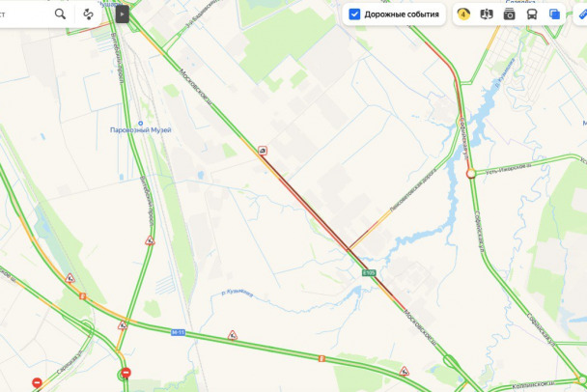Click the Дорожные события label text
This screenshot has width=587, height=392.
point(402,14)
